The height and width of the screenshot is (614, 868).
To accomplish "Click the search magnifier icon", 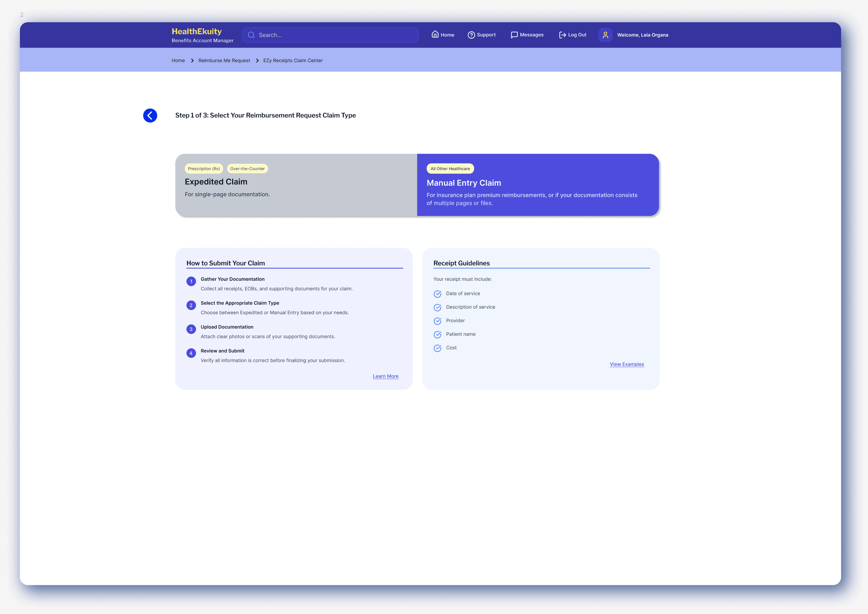I will [x=251, y=35].
